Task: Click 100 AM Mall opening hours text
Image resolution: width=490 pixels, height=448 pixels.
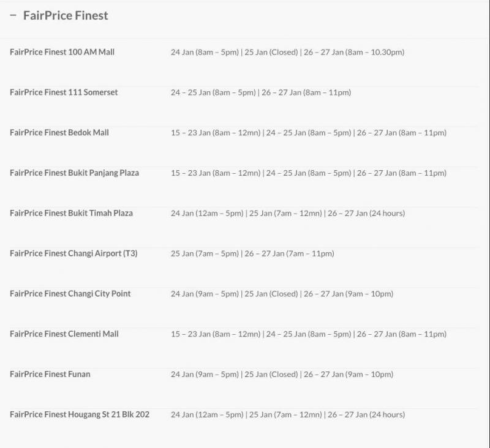Action: point(287,53)
